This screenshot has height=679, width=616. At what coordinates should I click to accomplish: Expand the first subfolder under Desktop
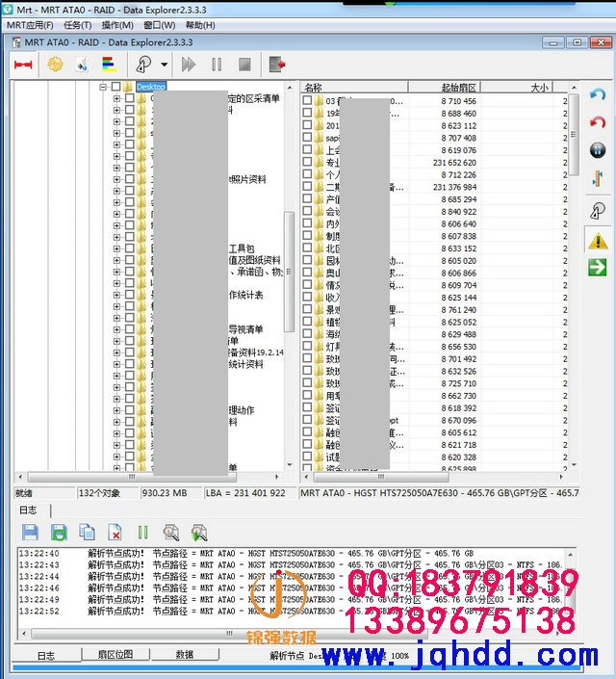click(116, 98)
